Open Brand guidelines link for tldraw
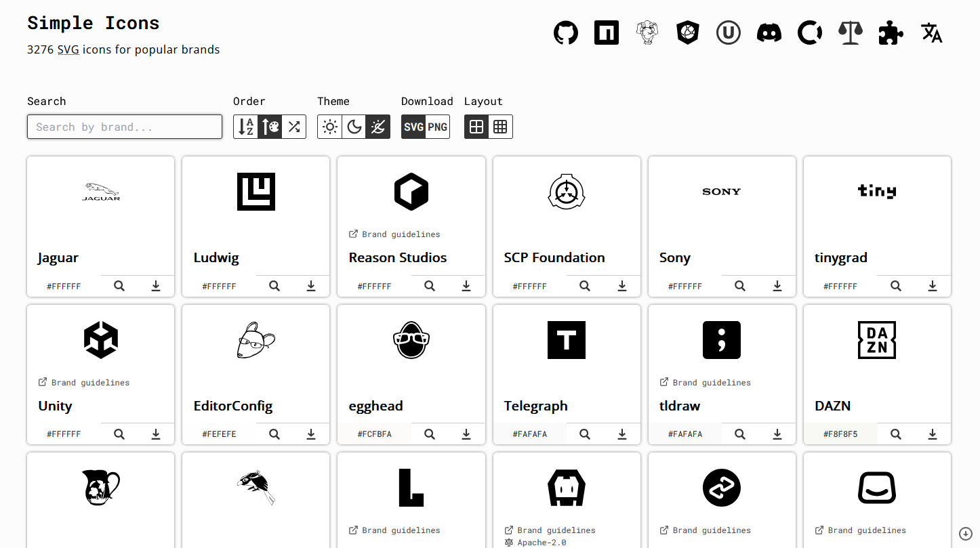980x548 pixels. 711,383
